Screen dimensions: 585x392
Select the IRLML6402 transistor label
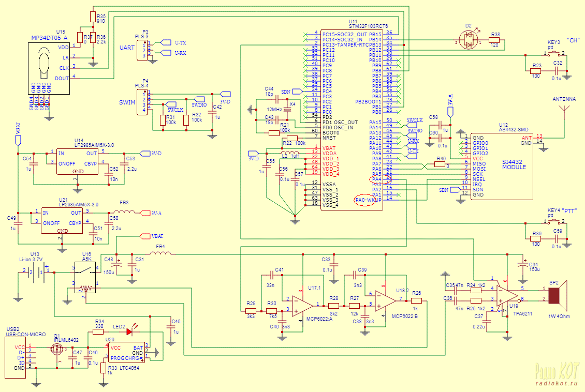pos(66,340)
